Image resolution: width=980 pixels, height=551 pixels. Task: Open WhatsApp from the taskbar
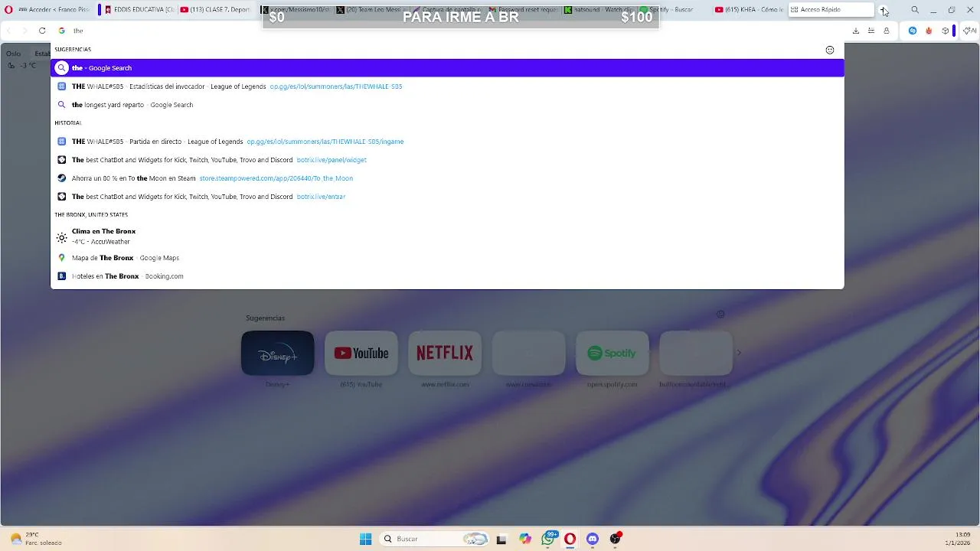pyautogui.click(x=548, y=539)
